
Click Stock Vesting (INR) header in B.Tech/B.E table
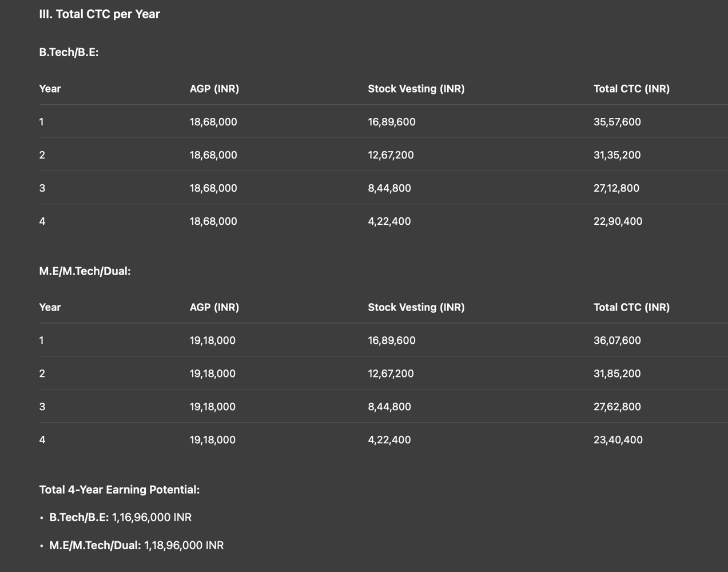point(416,89)
